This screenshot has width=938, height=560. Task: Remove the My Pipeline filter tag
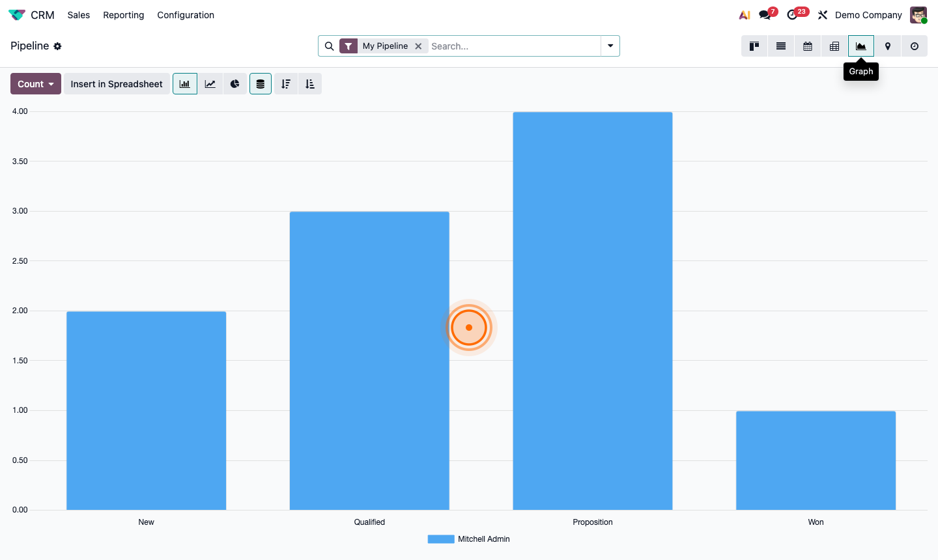coord(418,46)
